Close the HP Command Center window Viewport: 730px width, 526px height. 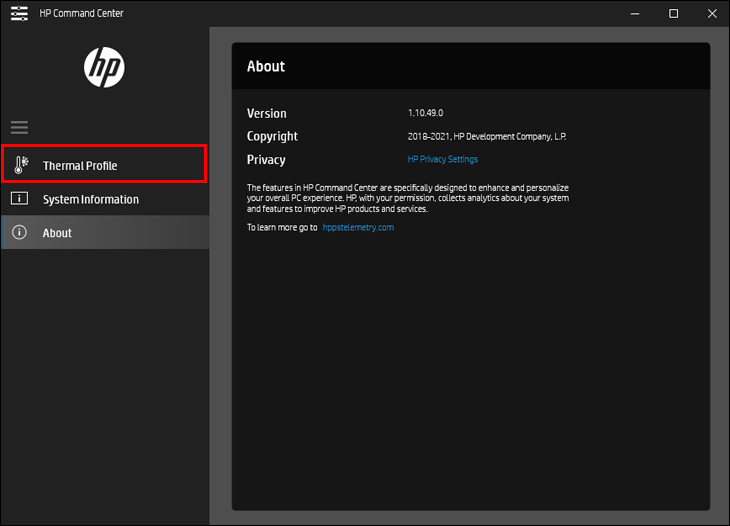click(710, 13)
